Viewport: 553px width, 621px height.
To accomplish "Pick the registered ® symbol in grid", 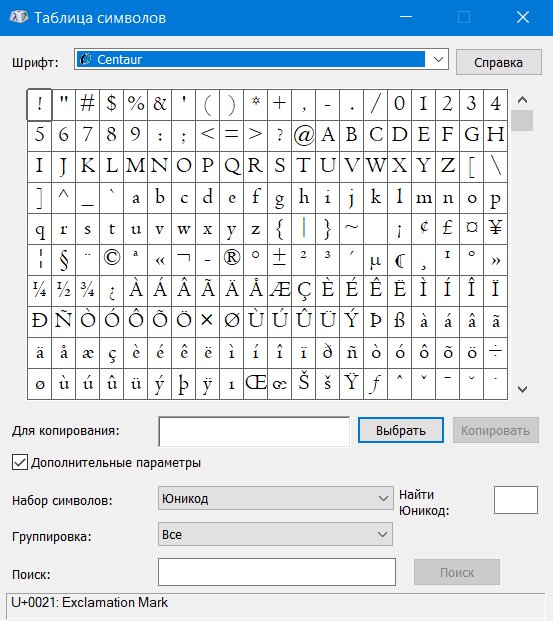I will [x=232, y=260].
